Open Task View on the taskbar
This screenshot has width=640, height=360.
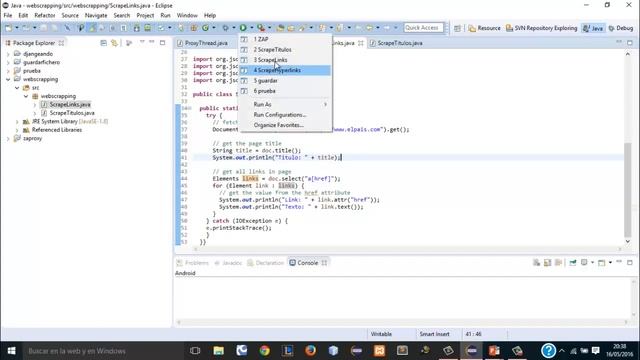195,351
